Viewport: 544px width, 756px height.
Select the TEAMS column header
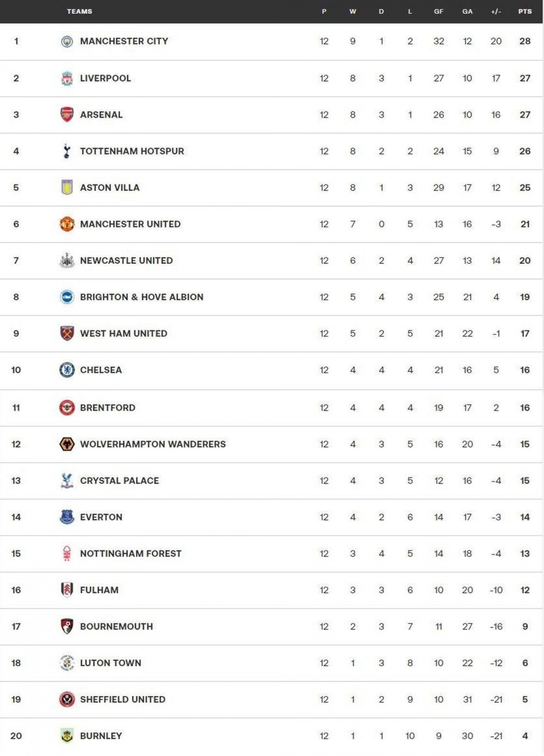coord(79,11)
